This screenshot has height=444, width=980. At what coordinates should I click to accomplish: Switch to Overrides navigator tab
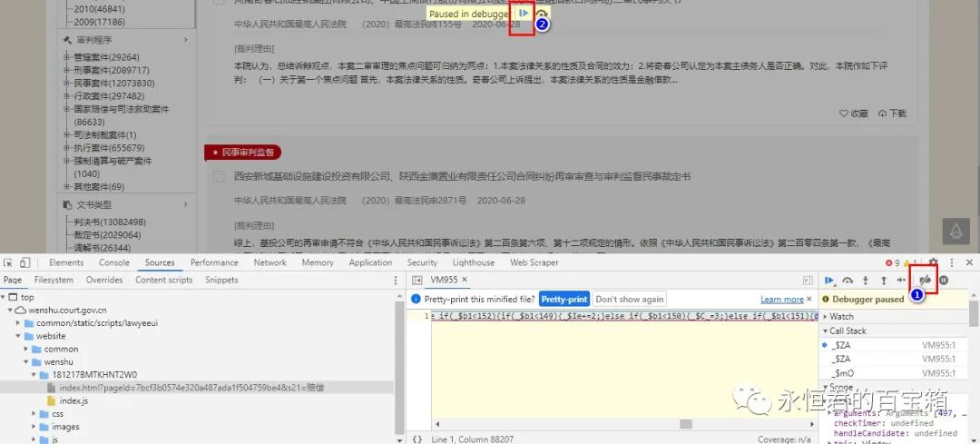point(104,281)
